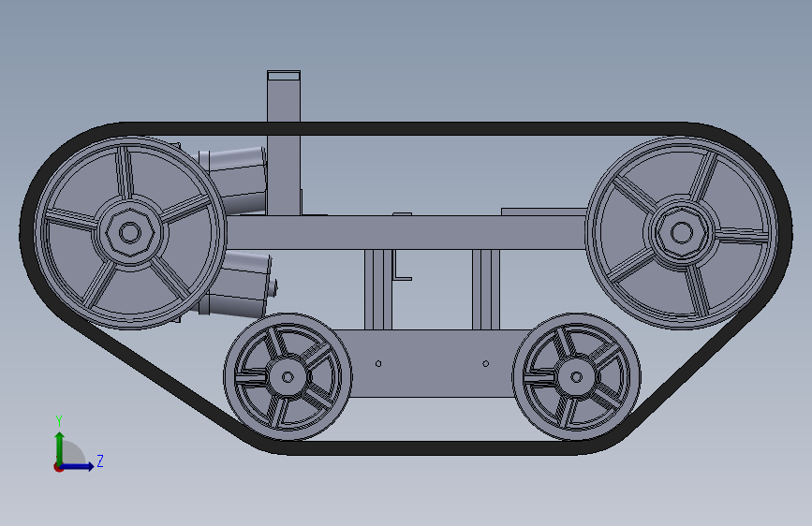Select the small bottom-right road wheel

click(x=576, y=377)
